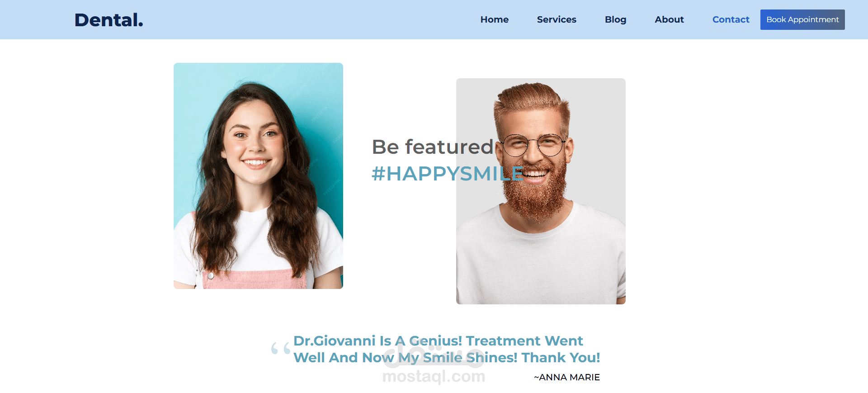Image resolution: width=868 pixels, height=393 pixels.
Task: Click the Dental. logo in the header
Action: 108,20
